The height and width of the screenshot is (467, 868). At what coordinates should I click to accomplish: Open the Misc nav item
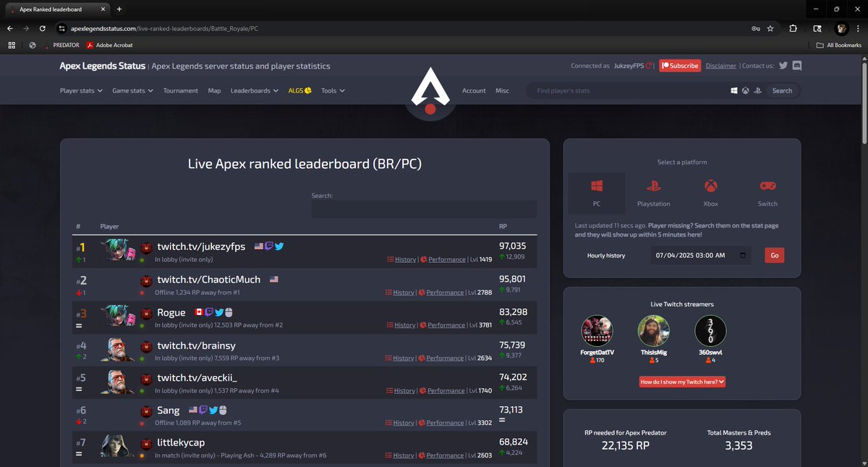coord(502,91)
